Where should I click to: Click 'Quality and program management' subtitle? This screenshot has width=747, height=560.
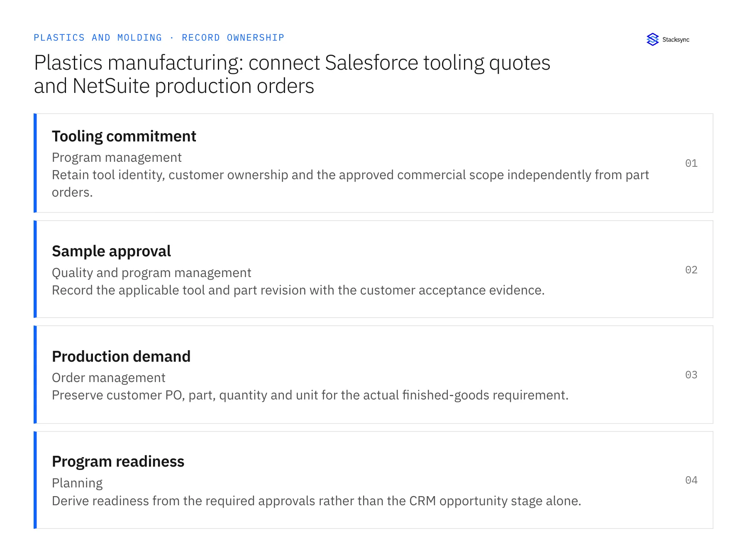tap(151, 273)
